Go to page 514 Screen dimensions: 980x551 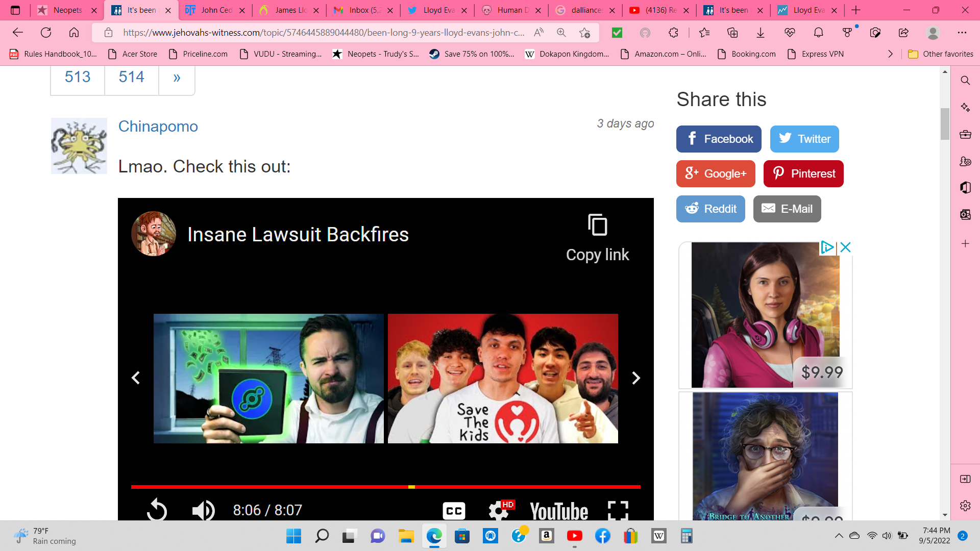click(132, 77)
